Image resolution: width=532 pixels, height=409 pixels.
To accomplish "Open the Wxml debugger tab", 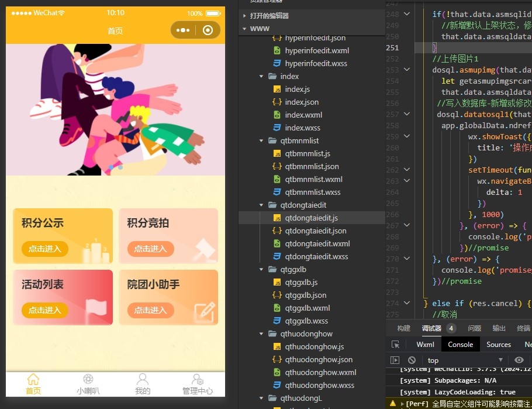I will [425, 345].
